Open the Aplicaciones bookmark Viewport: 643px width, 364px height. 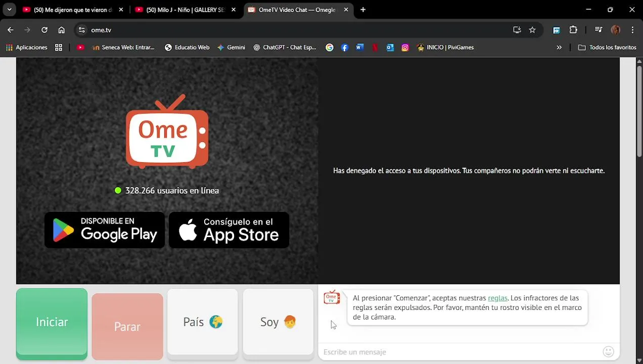point(26,48)
